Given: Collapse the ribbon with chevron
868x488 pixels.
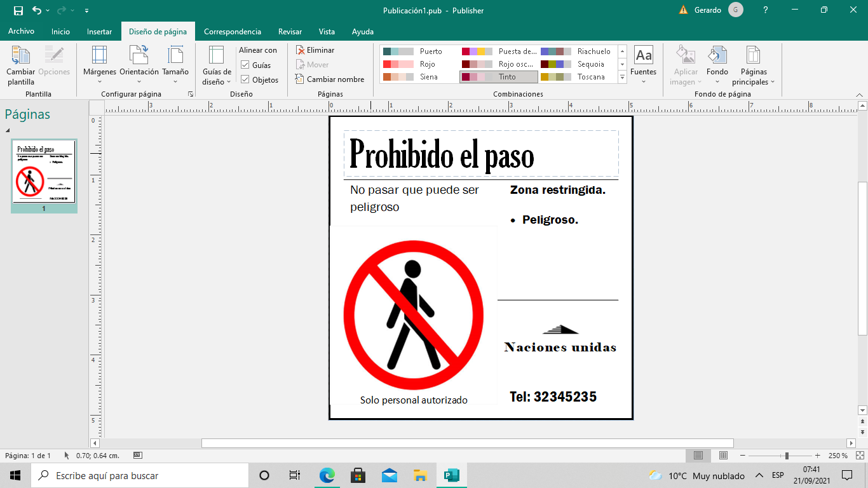Looking at the screenshot, I should click(860, 94).
